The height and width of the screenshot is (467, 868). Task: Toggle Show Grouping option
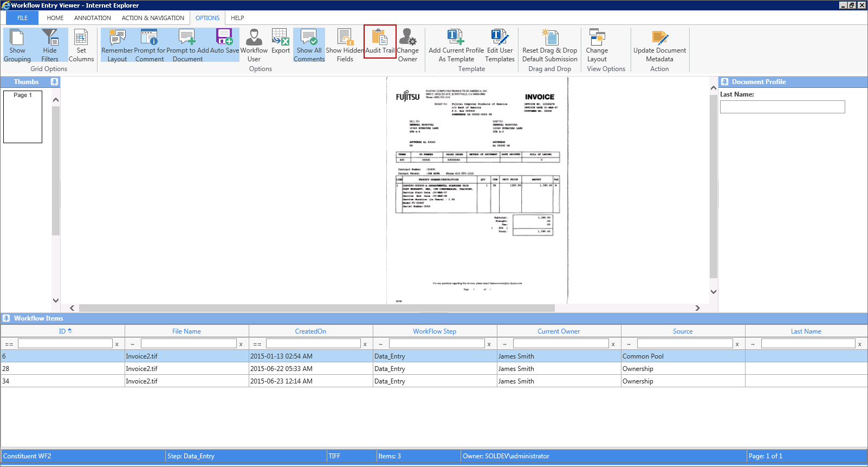pos(17,46)
